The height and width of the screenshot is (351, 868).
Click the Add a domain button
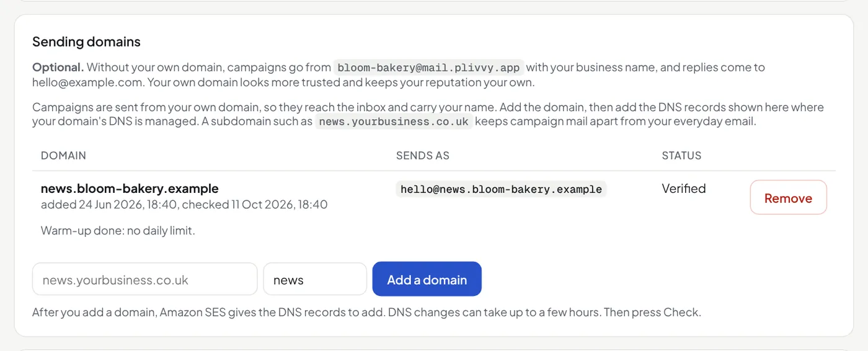pos(427,279)
